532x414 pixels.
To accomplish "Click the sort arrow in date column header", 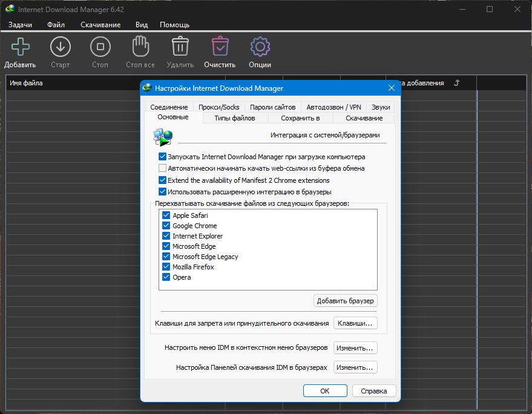I will [457, 82].
